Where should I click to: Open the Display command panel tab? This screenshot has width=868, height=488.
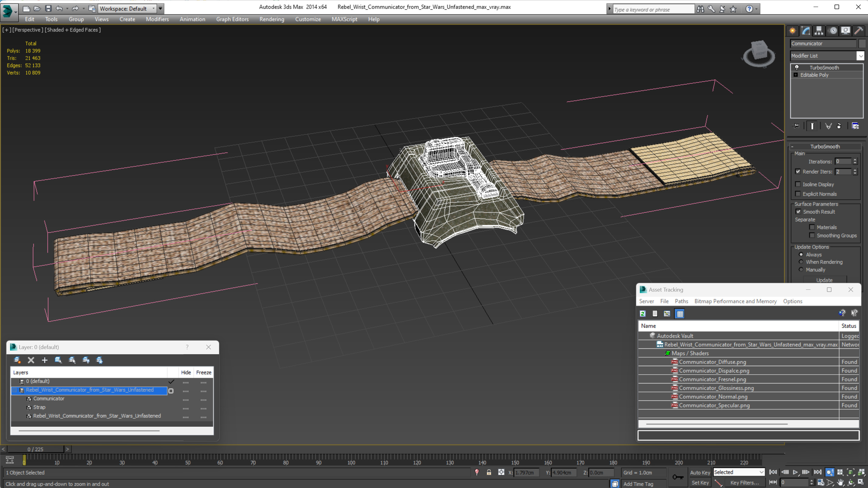click(846, 31)
